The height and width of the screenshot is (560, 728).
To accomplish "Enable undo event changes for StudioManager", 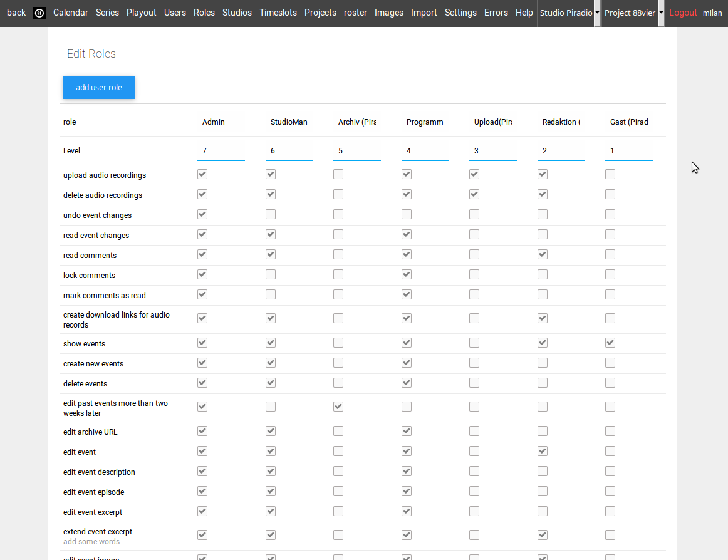I will point(271,215).
